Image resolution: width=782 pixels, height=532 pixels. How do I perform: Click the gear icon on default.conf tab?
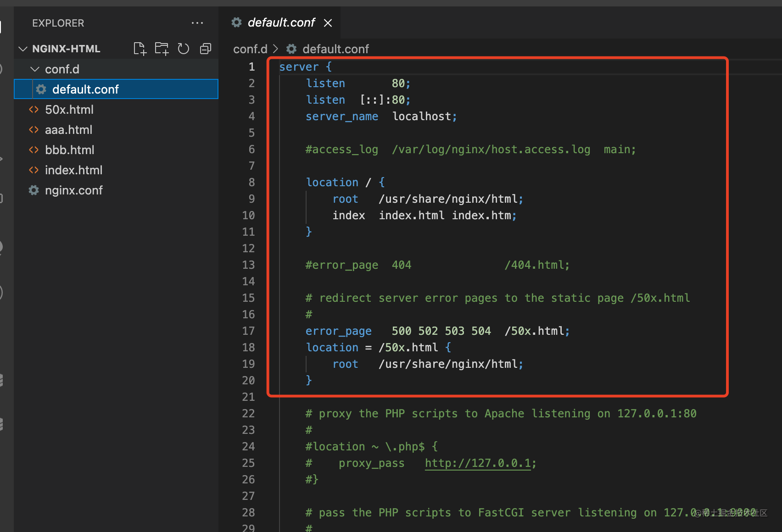[x=237, y=22]
